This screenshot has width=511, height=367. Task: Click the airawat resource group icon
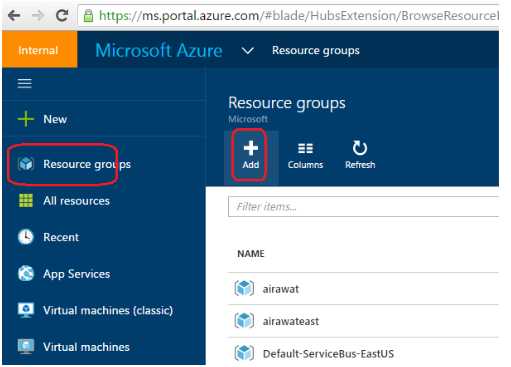244,289
